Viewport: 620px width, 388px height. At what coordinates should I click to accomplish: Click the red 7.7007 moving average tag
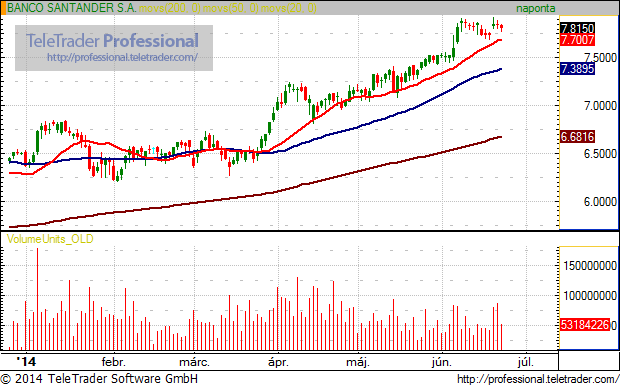coord(577,40)
